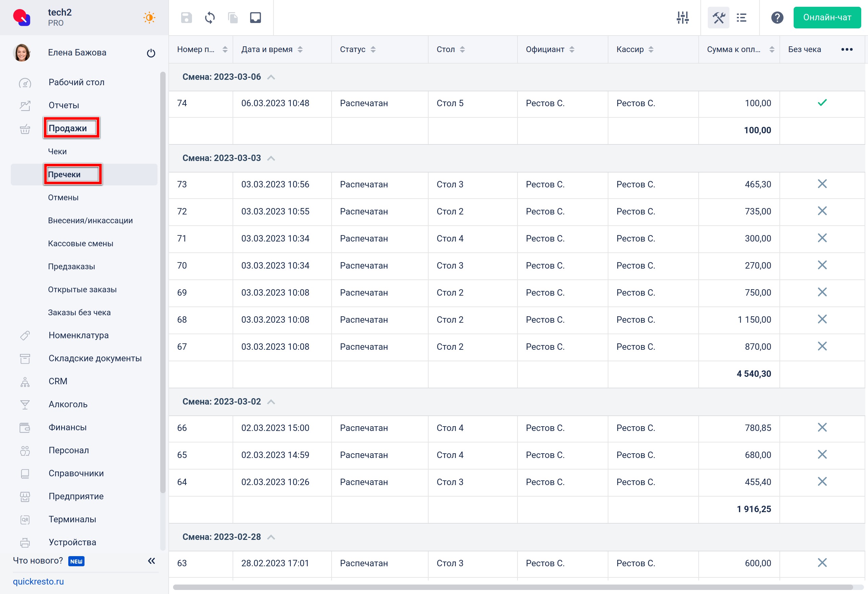This screenshot has width=868, height=594.
Task: Click the sidebar vertical scrollbar
Action: pyautogui.click(x=163, y=282)
